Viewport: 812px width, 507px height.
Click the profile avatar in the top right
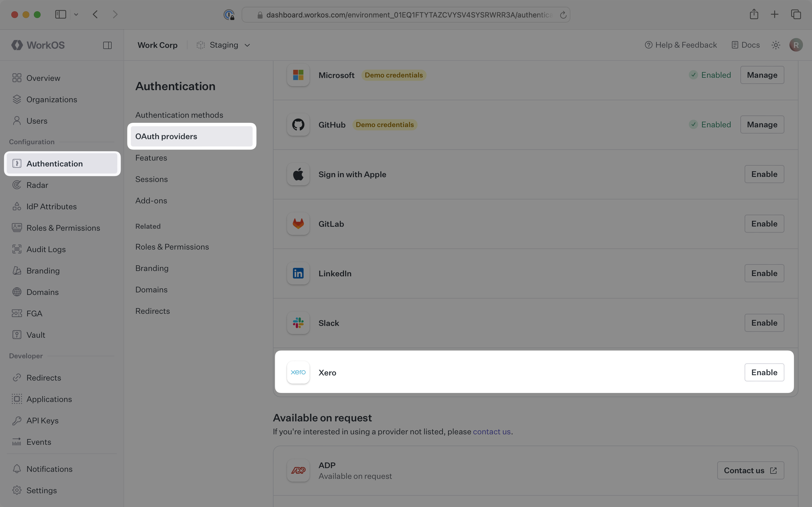[x=796, y=45]
